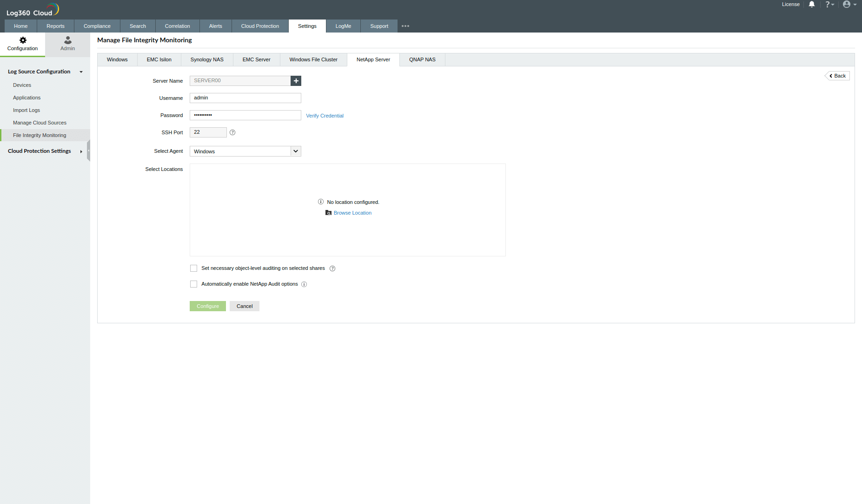
Task: Click the info icon near No location configured
Action: point(320,202)
